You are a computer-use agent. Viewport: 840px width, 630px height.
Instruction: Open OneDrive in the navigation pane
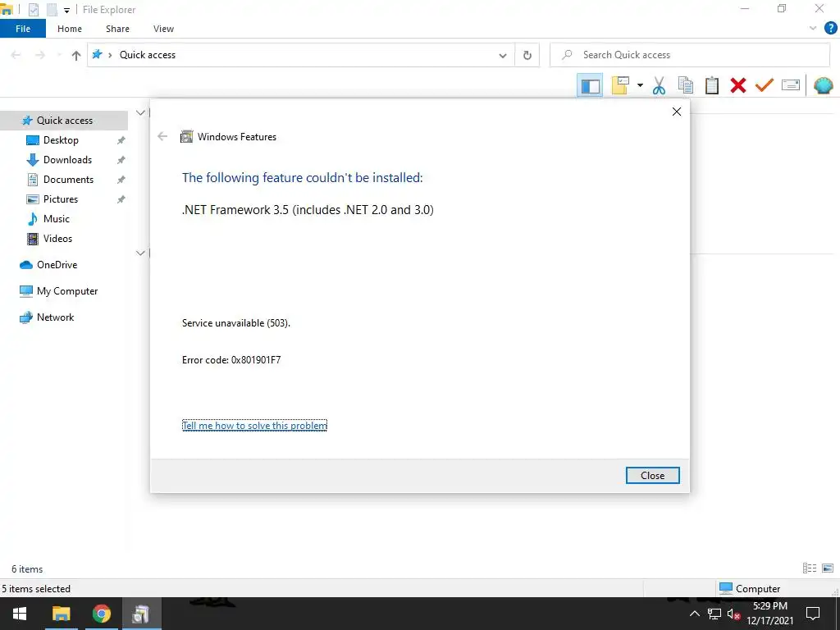click(57, 265)
